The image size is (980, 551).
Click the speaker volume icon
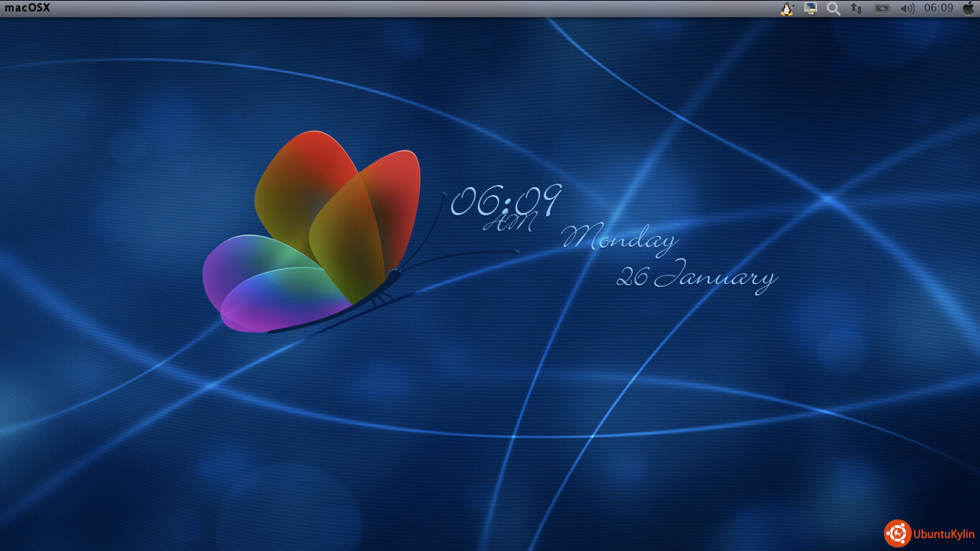908,9
